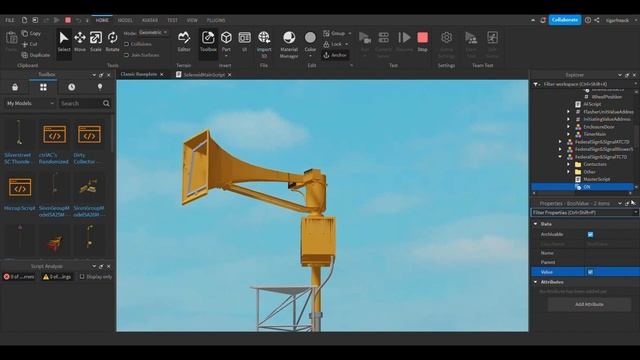
Task: Switch to the VIEW ribbon tab
Action: (192, 20)
